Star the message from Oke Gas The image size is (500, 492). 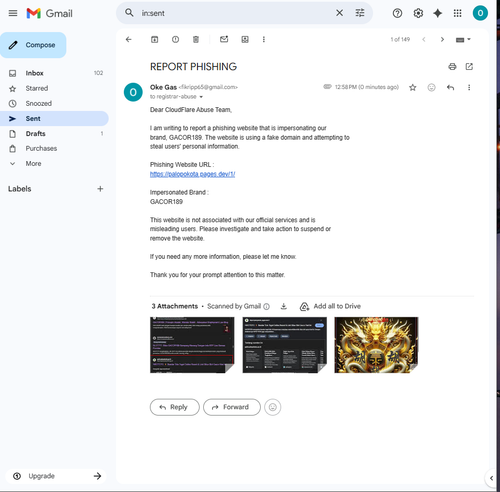(413, 87)
